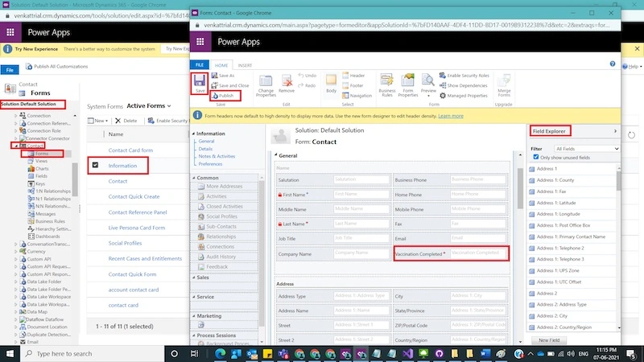Expand the Field Explorer chevron
The height and width of the screenshot is (362, 644).
[x=615, y=131]
